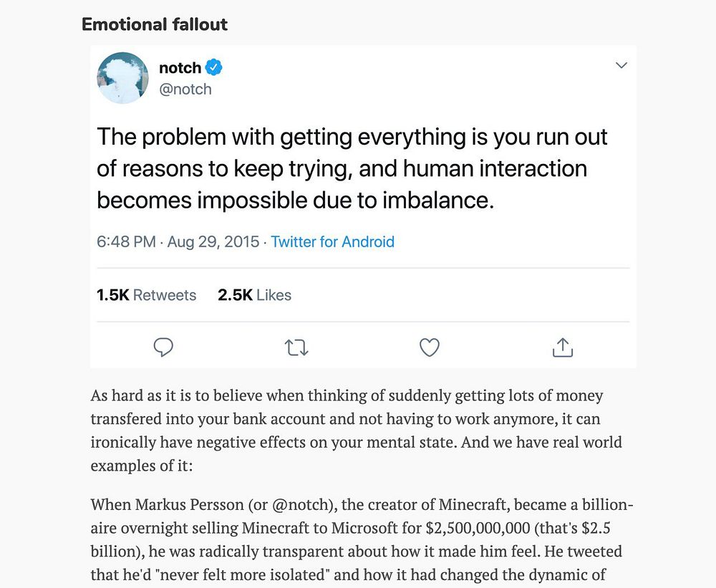Screen dimensions: 716x588
Task: Open notch's profile avatar picture
Action: click(123, 77)
